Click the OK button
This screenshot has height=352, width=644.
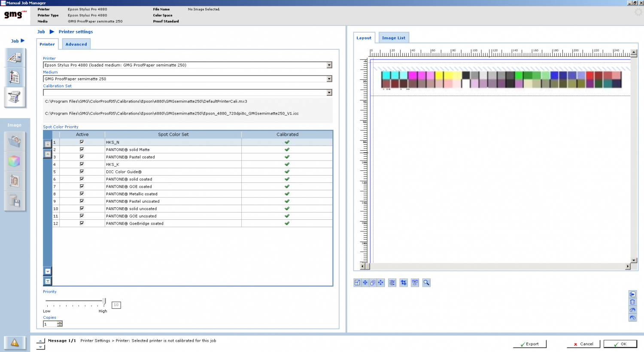coord(620,344)
